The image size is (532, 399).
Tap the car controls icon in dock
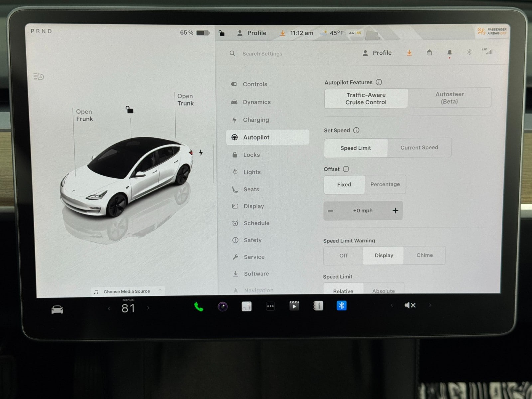(57, 310)
